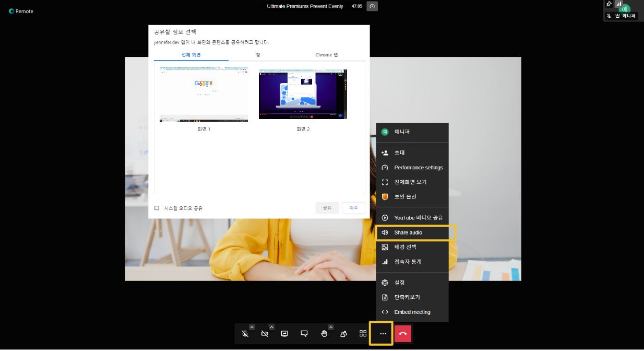Unmute the microphone in the toolbar
Screen dimensions: 644x351
click(245, 334)
